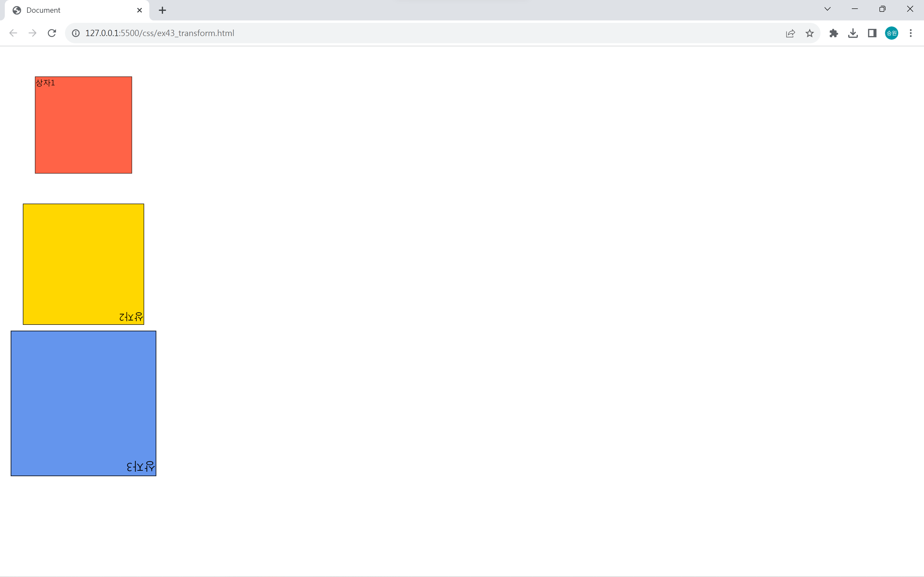Open a new tab with plus
The width and height of the screenshot is (924, 577).
(162, 10)
